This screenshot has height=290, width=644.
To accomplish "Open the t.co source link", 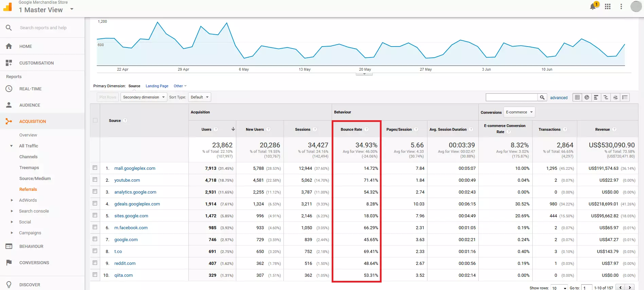I will coord(118,251).
